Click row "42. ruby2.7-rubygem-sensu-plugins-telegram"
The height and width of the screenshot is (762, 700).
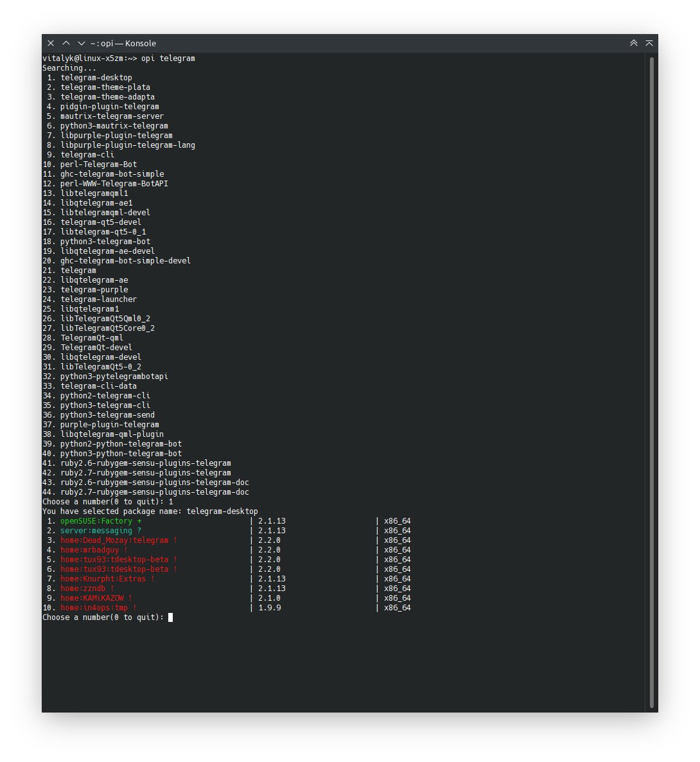(137, 473)
